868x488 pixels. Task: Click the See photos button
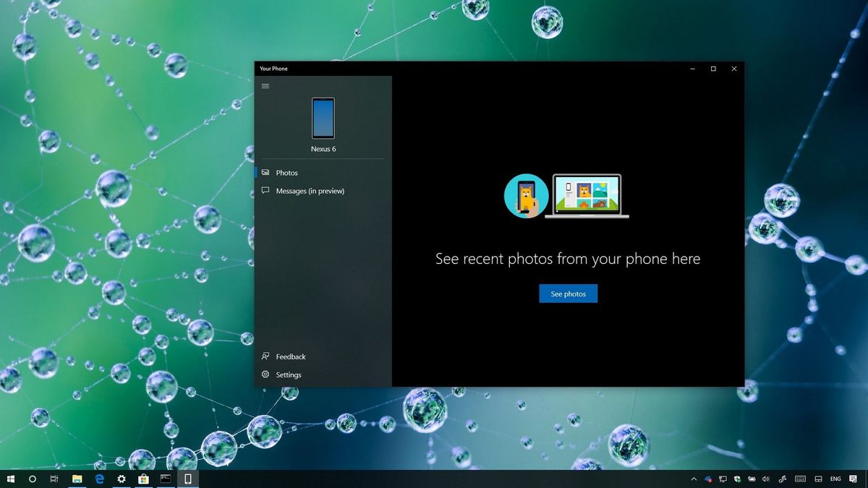pos(568,294)
